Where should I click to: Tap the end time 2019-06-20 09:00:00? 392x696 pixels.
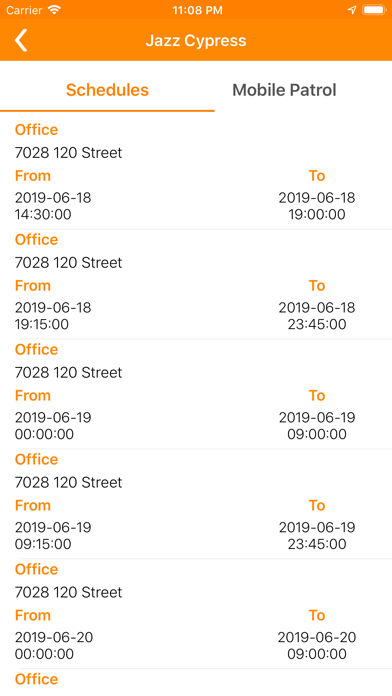tap(317, 645)
